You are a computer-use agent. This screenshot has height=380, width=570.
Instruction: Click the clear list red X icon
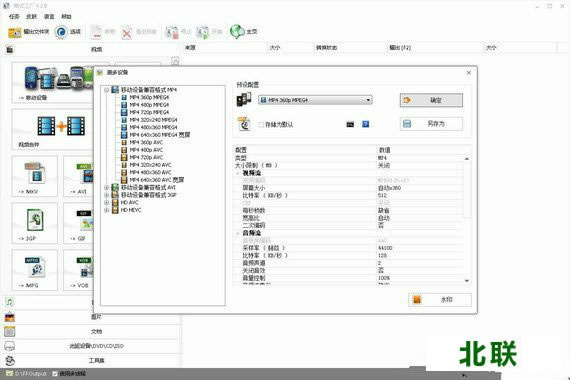(x=127, y=32)
